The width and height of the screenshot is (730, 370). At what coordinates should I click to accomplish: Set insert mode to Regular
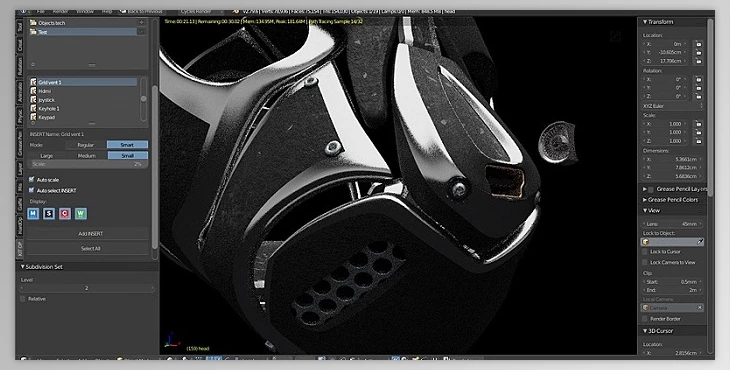(86, 145)
